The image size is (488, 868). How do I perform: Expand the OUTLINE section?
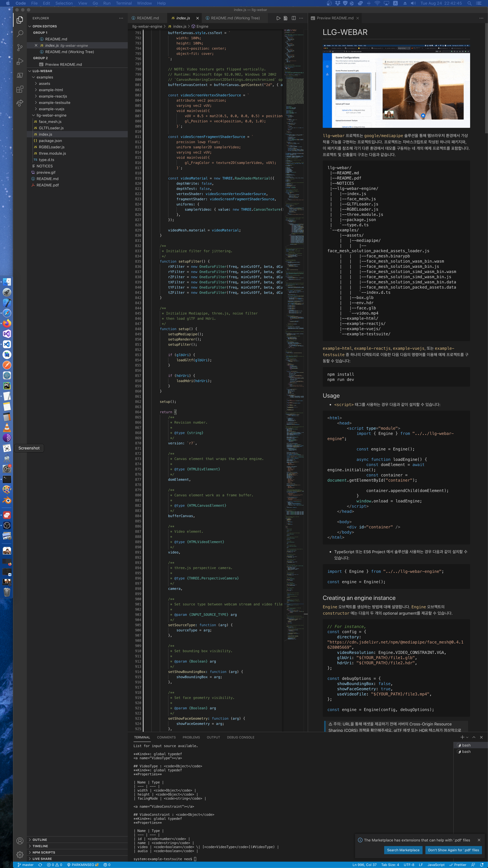point(40,840)
